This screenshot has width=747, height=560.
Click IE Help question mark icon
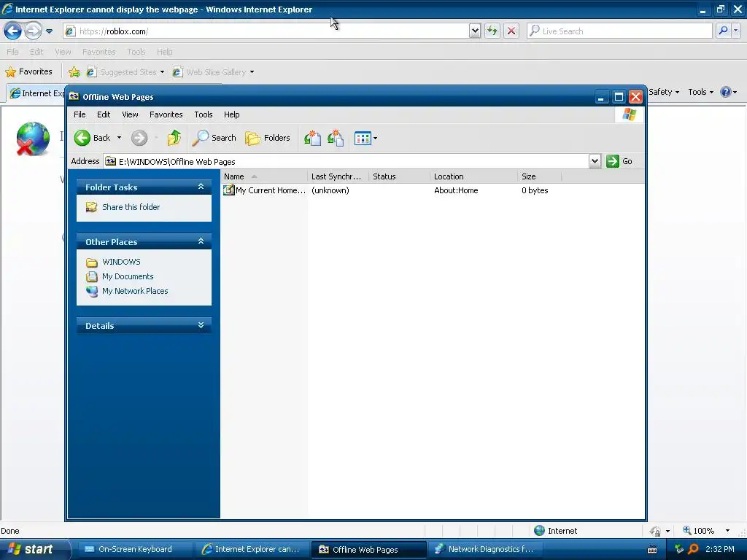726,92
